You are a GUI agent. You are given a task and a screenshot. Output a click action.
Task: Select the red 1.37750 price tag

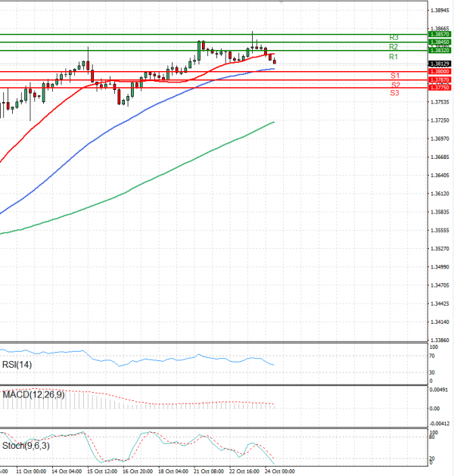pyautogui.click(x=440, y=88)
